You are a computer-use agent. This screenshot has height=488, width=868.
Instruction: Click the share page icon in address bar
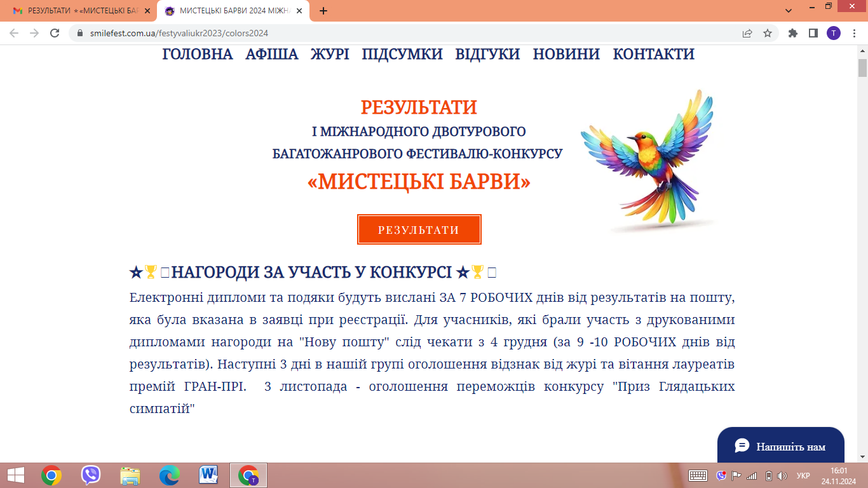coord(747,33)
